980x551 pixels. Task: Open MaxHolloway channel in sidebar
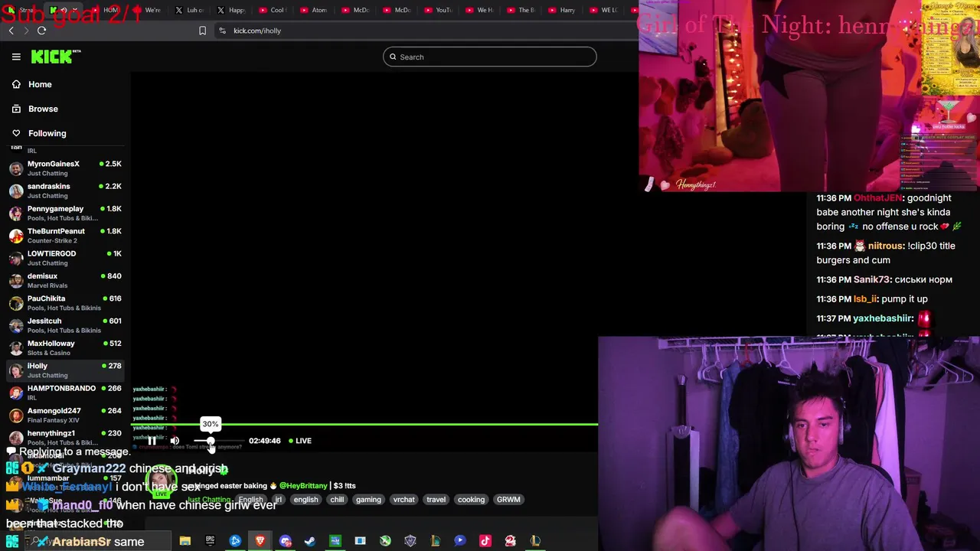pos(65,347)
